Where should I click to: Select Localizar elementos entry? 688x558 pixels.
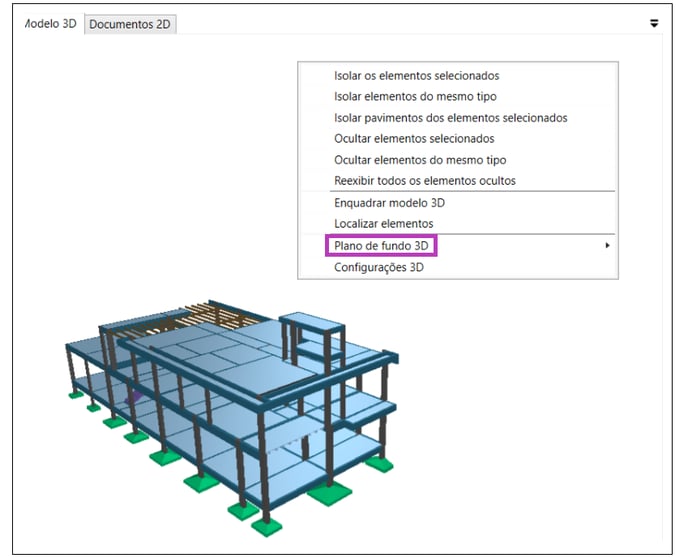pos(383,224)
